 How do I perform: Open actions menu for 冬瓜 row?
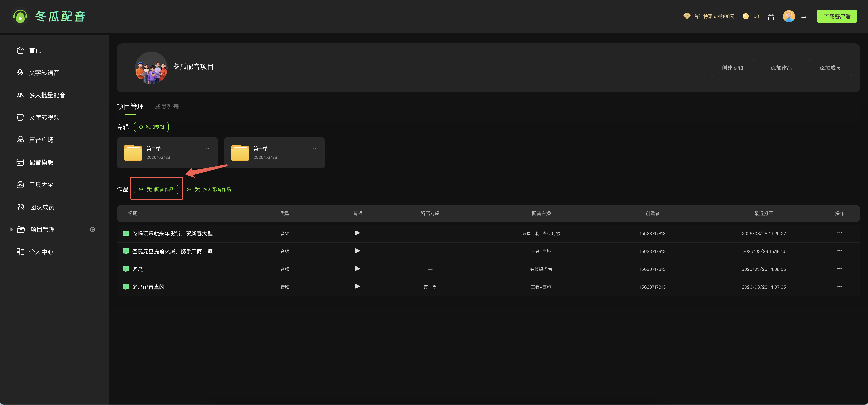click(839, 269)
